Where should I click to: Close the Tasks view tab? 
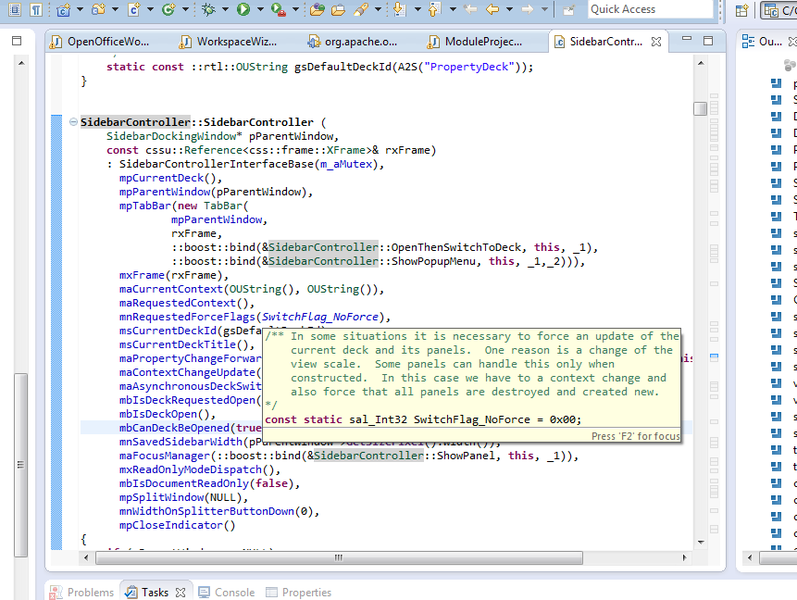point(180,592)
